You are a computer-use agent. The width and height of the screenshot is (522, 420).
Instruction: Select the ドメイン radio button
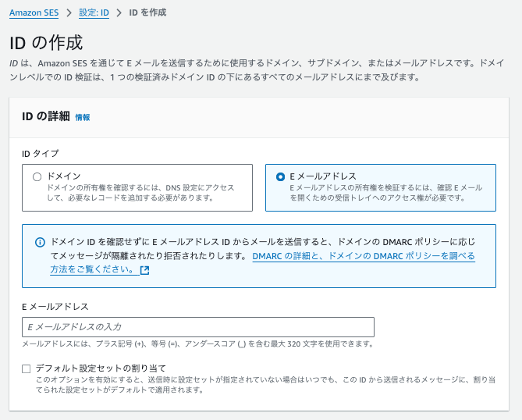(x=37, y=177)
